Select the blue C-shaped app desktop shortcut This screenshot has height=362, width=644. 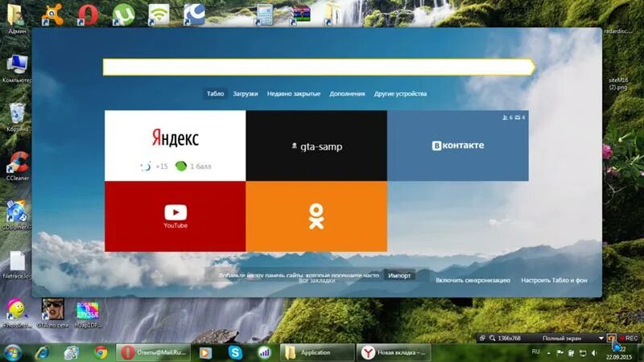tap(194, 14)
